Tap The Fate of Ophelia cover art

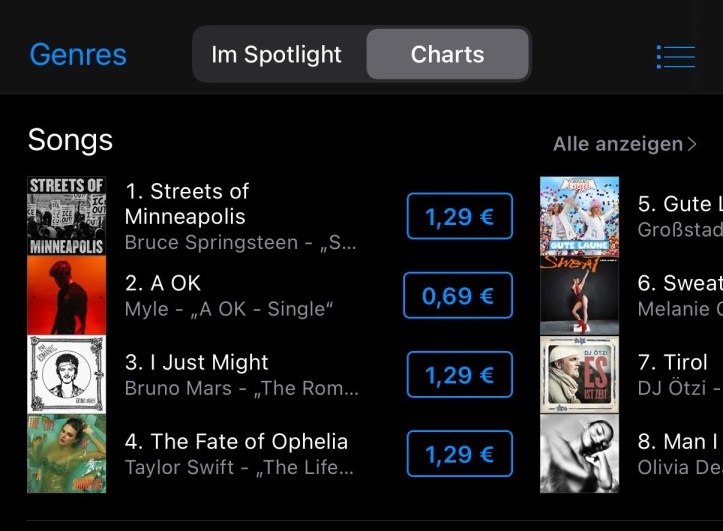coord(66,454)
